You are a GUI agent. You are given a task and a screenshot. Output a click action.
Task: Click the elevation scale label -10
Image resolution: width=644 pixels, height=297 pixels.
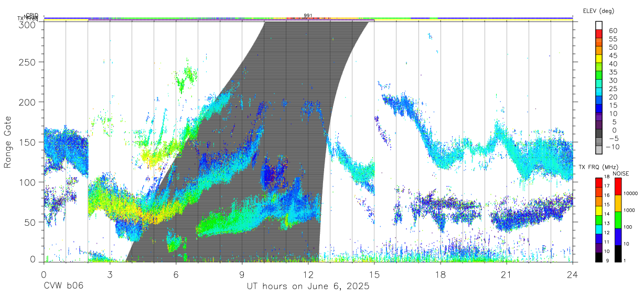611,147
